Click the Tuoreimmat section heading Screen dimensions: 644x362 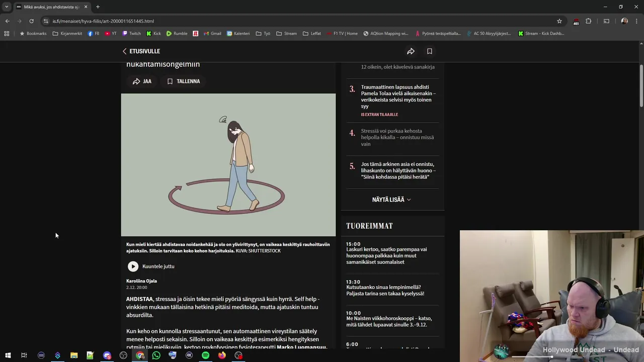[x=369, y=226]
